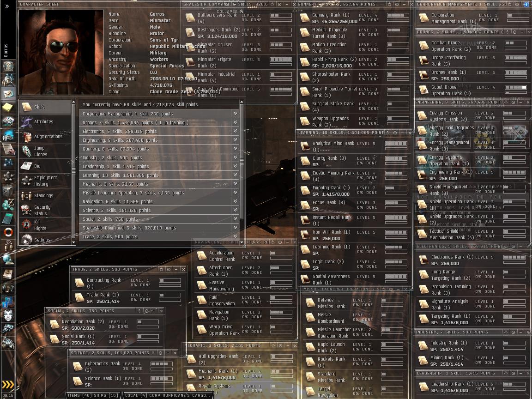Open Kill Rights section
The width and height of the screenshot is (532, 399).
[45, 225]
